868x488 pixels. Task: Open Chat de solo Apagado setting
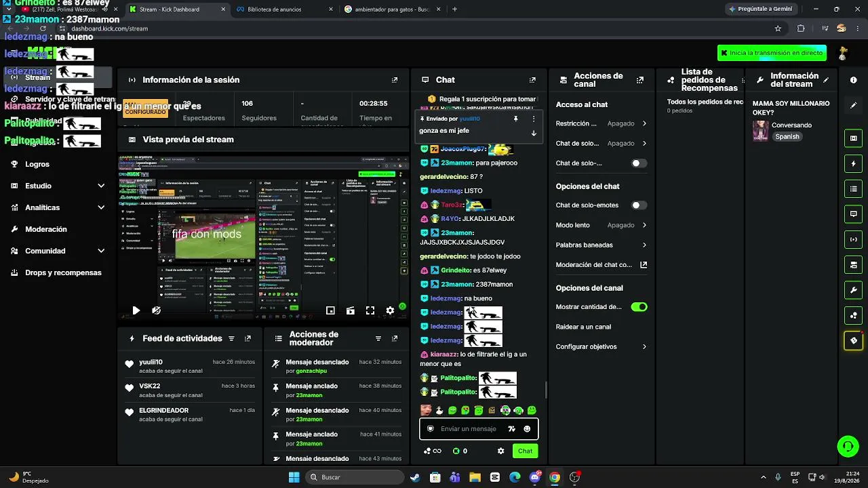coord(601,144)
